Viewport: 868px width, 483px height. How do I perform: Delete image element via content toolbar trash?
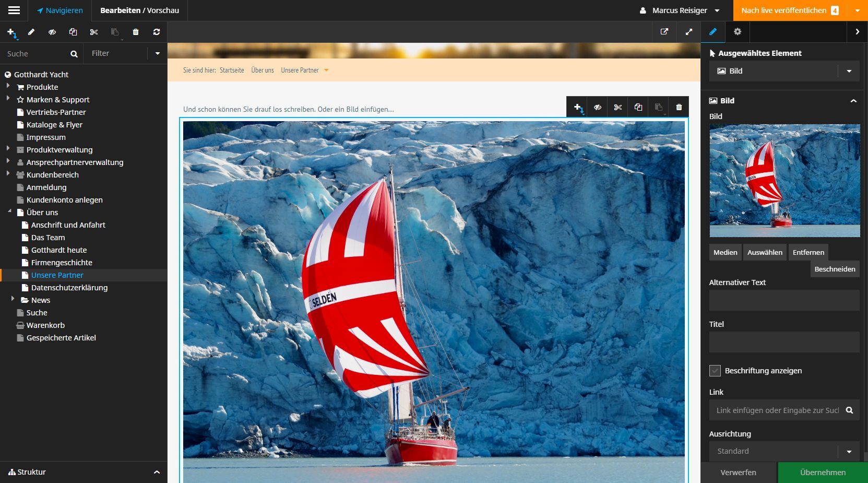pos(679,107)
